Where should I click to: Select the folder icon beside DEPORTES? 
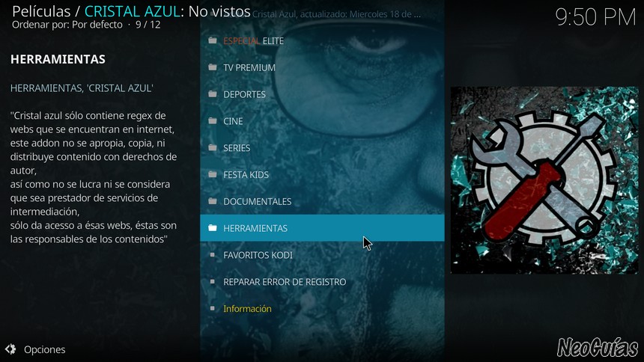(x=213, y=94)
